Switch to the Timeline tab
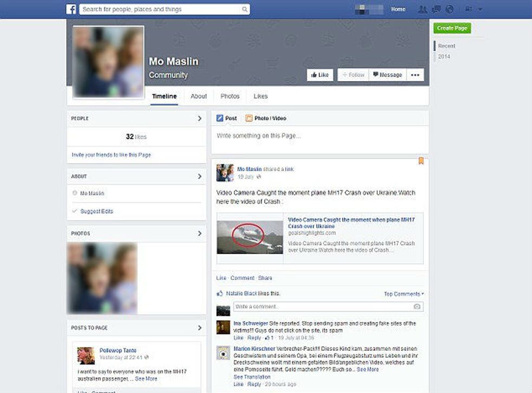This screenshot has height=393, width=532. pos(164,96)
